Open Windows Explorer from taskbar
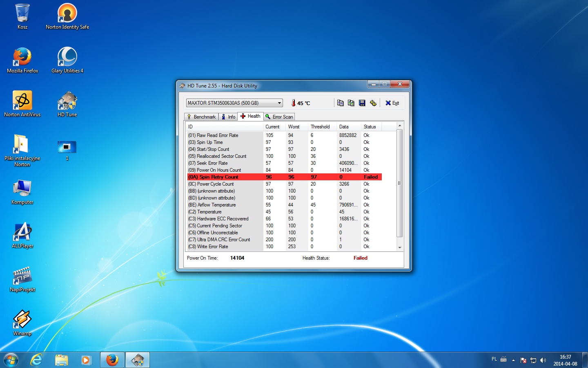 (62, 360)
